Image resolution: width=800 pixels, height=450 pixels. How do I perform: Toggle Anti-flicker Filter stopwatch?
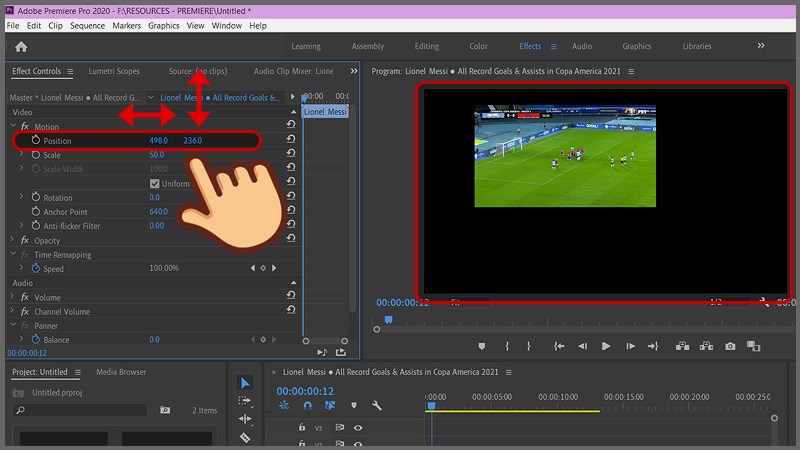point(35,225)
